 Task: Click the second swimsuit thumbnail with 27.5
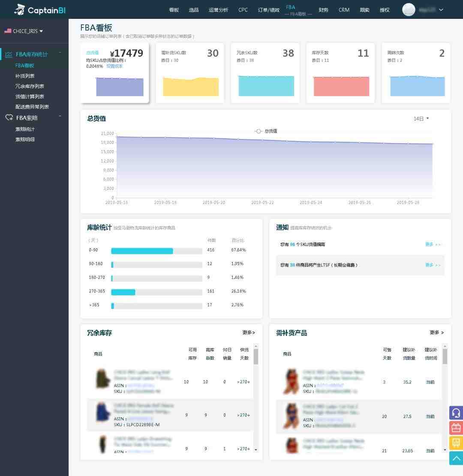(x=291, y=416)
